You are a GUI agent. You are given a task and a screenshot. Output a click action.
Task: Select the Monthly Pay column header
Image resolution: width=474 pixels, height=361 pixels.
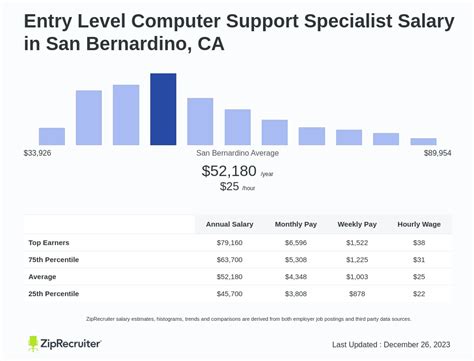coord(296,224)
